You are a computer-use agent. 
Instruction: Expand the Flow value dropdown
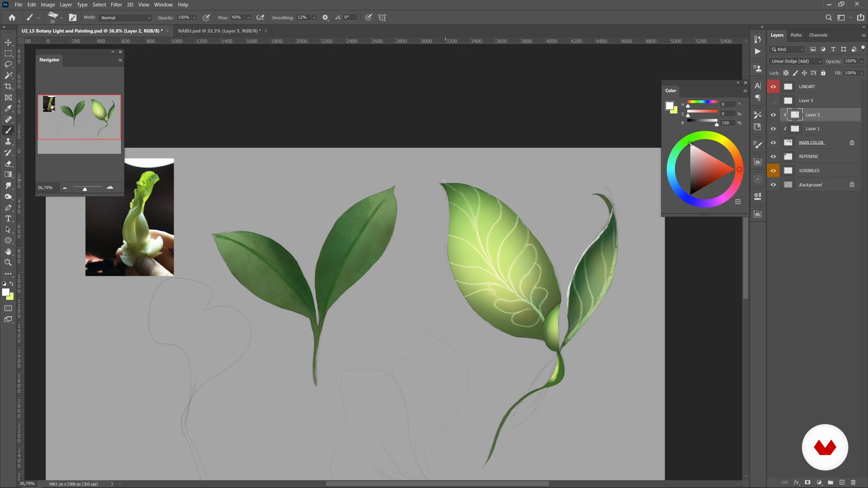click(x=248, y=18)
